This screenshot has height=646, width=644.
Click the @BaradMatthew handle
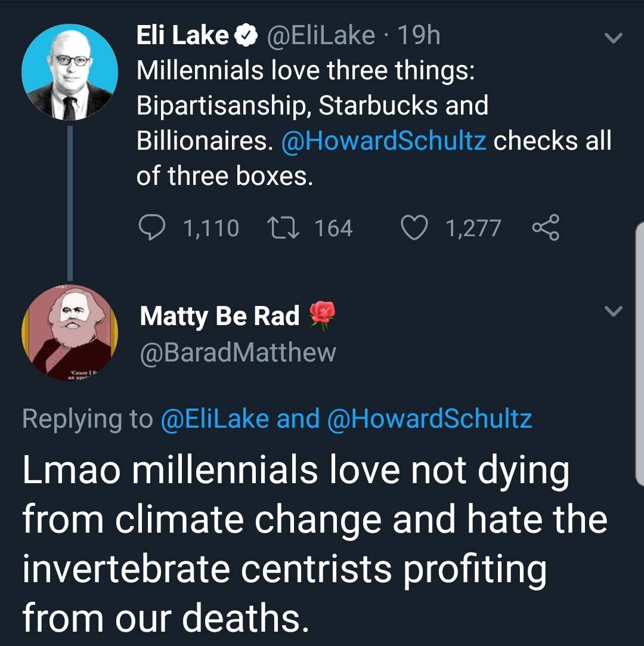tap(238, 353)
